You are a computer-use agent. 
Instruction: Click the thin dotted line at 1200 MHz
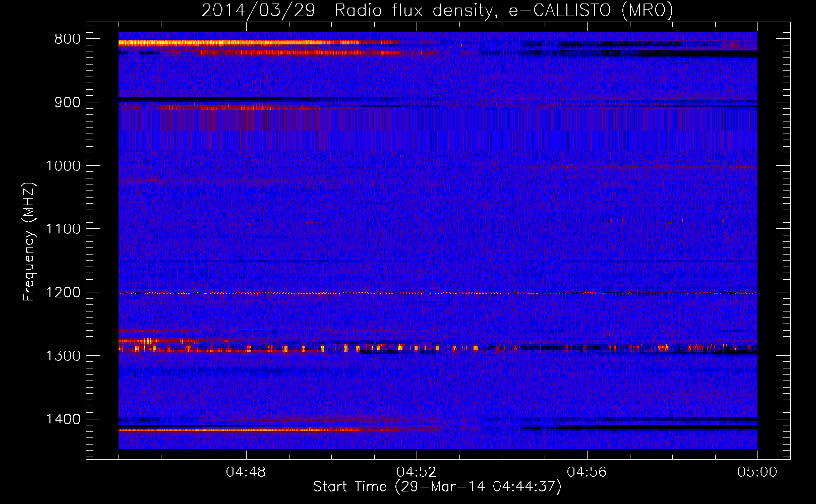point(438,293)
